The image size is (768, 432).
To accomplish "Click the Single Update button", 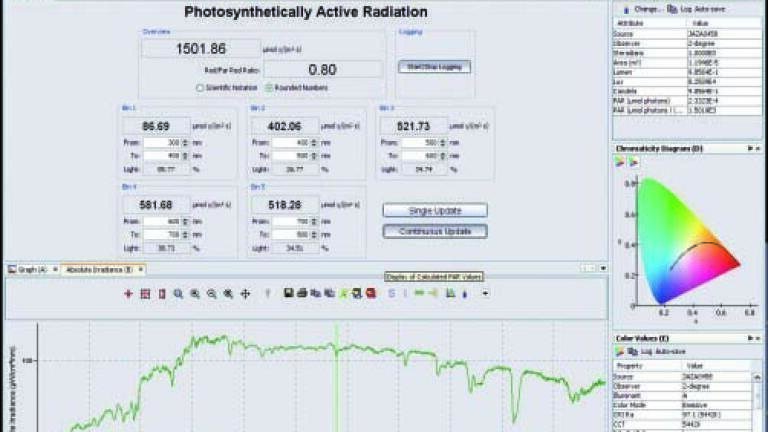I will 435,211.
